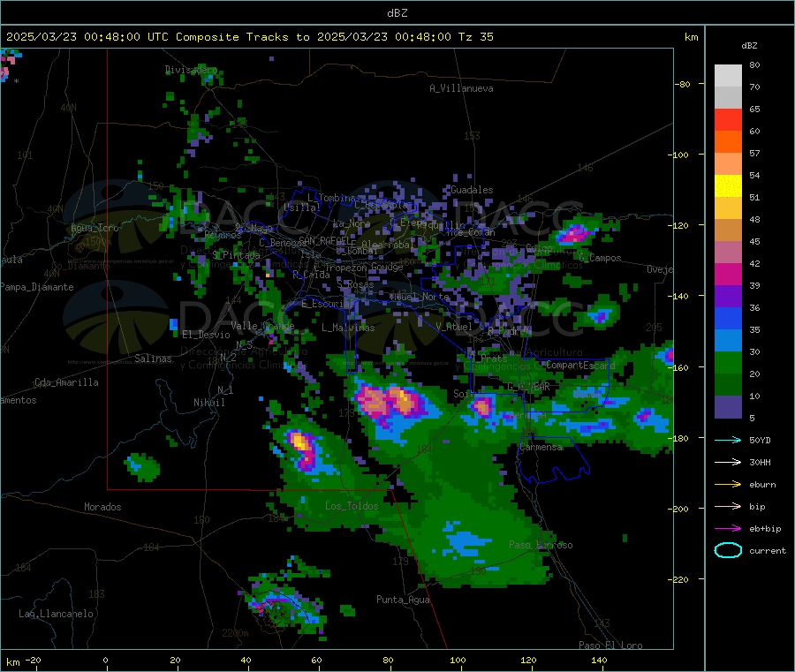Click the -160 tick on right axis

click(x=680, y=367)
